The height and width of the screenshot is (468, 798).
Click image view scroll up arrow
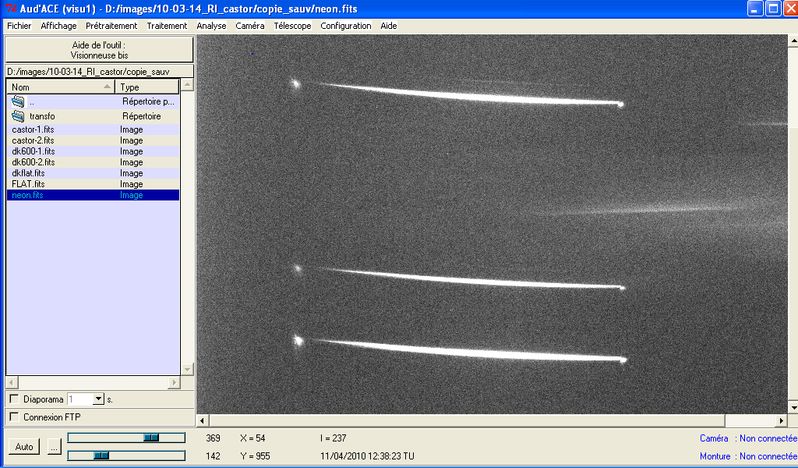[793, 40]
